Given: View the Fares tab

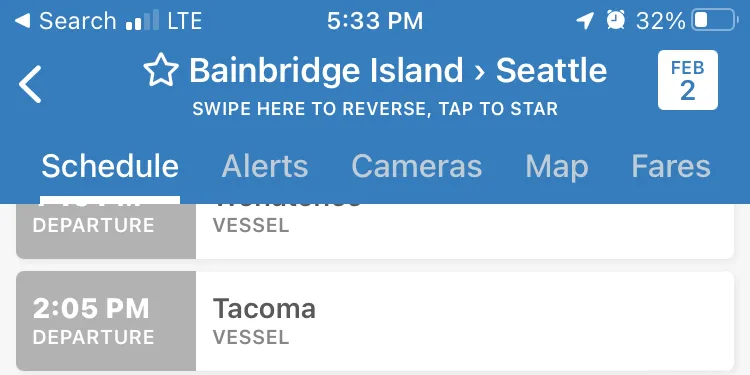Looking at the screenshot, I should pyautogui.click(x=671, y=166).
